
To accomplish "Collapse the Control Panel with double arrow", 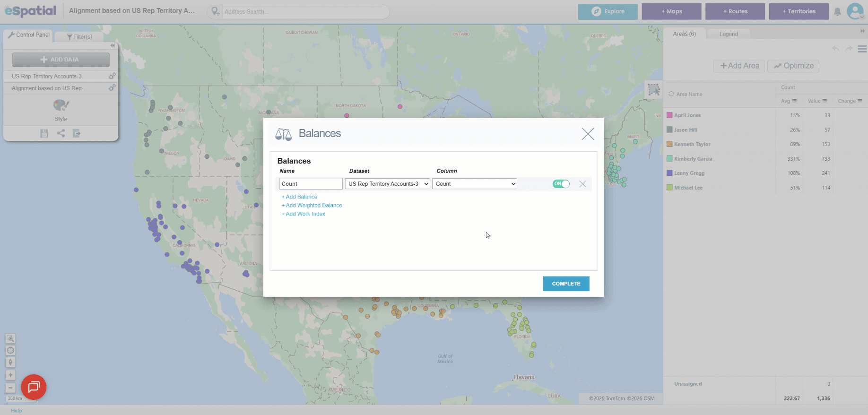I will pos(113,46).
